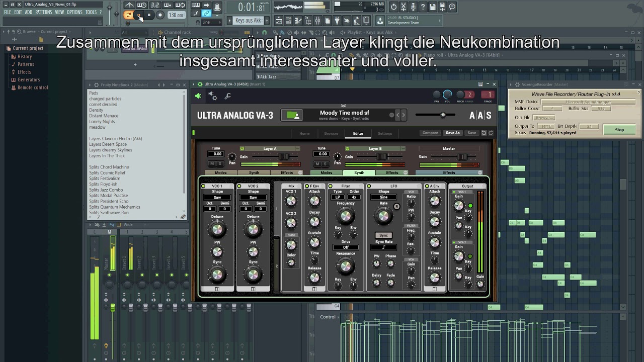This screenshot has width=644, height=362.
Task: Switch to the Home tab in Ultra Analog
Action: click(304, 133)
